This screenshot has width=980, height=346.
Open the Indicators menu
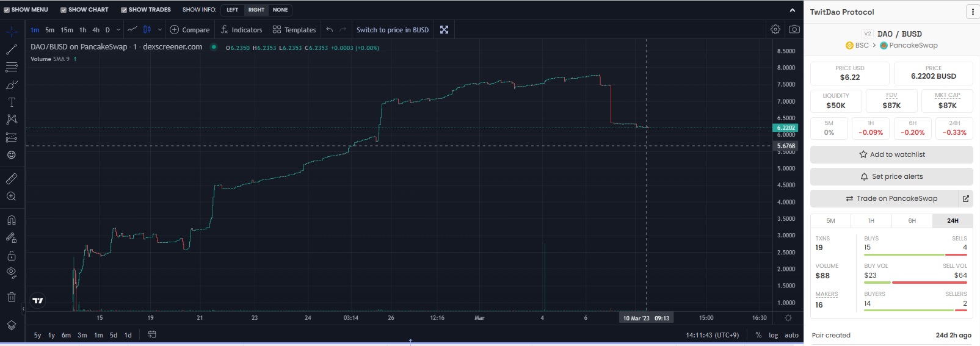241,29
